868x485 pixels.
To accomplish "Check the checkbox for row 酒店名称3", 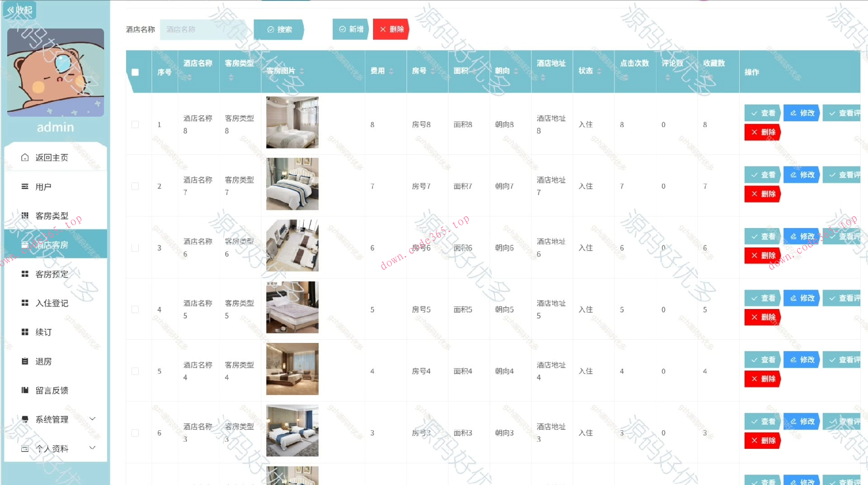I will point(135,433).
